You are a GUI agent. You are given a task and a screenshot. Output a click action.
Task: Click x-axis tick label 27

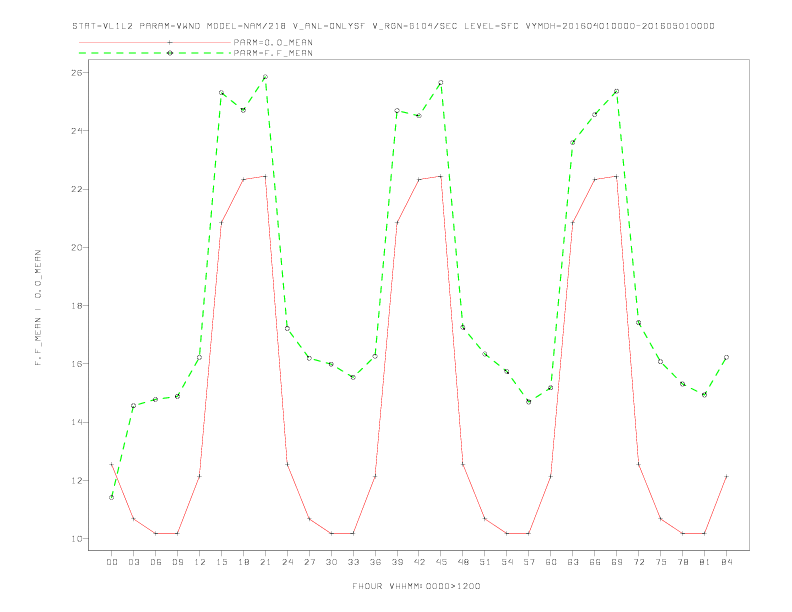pyautogui.click(x=309, y=562)
